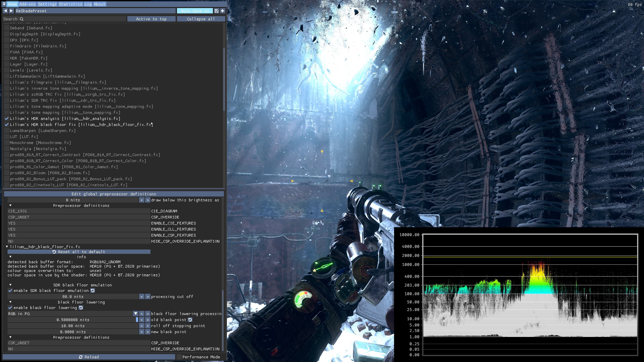Screen dimensions: 644x362
Task: Click Collapse all button
Action: pos(201,19)
